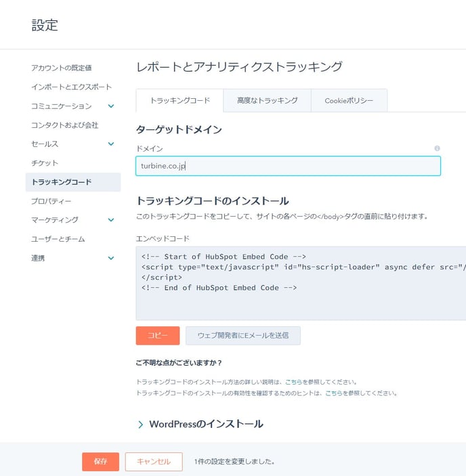Switch to the 高度なトラッキング tab
Viewport: 466px width, 476px height.
click(x=267, y=100)
